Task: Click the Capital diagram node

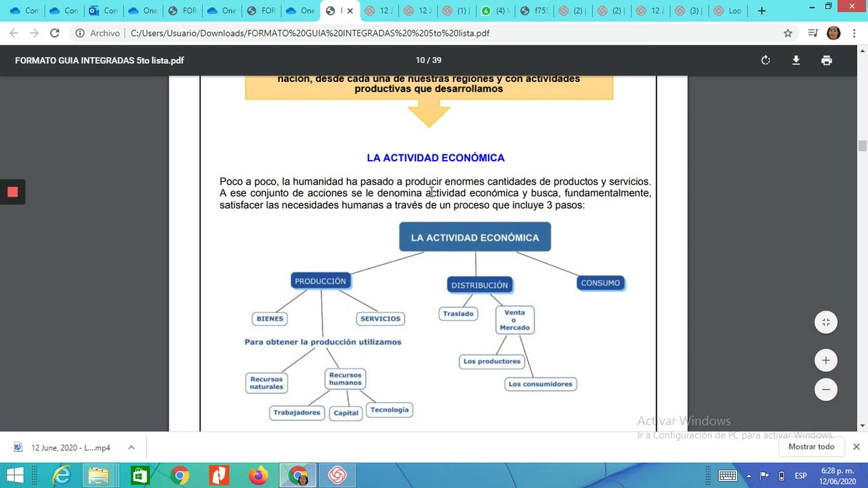Action: coord(346,413)
